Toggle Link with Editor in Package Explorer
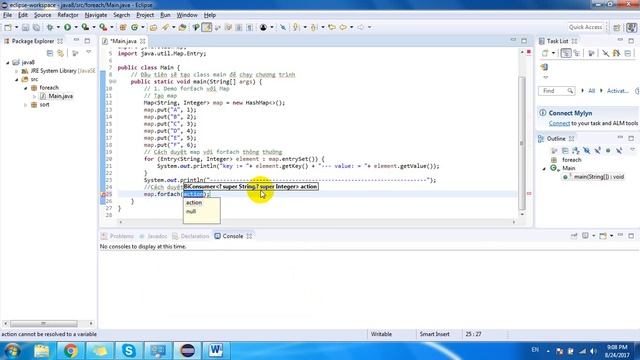 [x=60, y=53]
